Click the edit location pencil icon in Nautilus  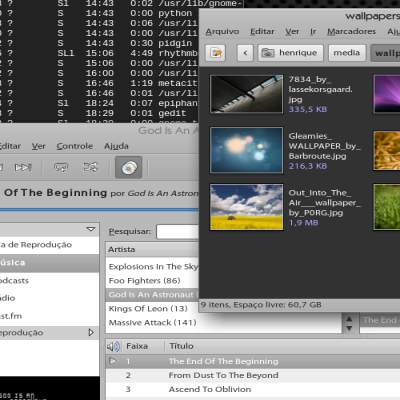(x=216, y=53)
